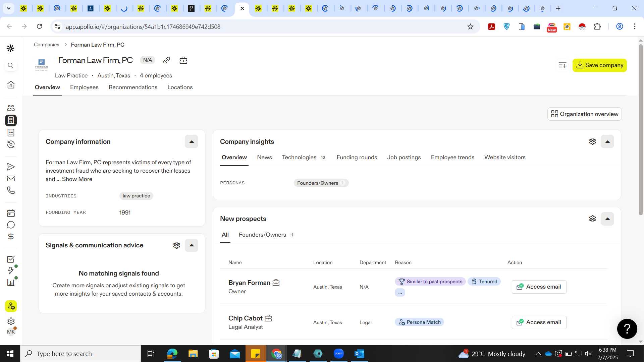This screenshot has height=362, width=644.
Task: Open Employee trends tab
Action: (452, 157)
